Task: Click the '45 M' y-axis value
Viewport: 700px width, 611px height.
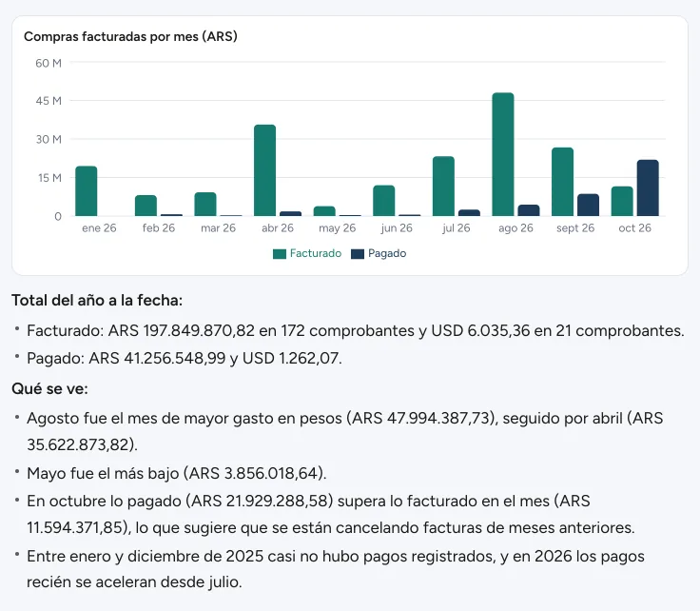Action: [x=49, y=101]
